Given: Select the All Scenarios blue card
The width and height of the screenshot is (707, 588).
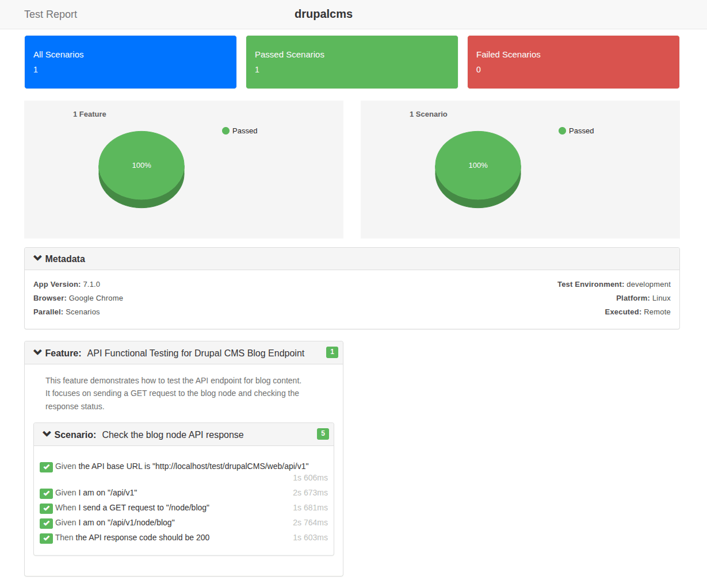Looking at the screenshot, I should tap(131, 62).
